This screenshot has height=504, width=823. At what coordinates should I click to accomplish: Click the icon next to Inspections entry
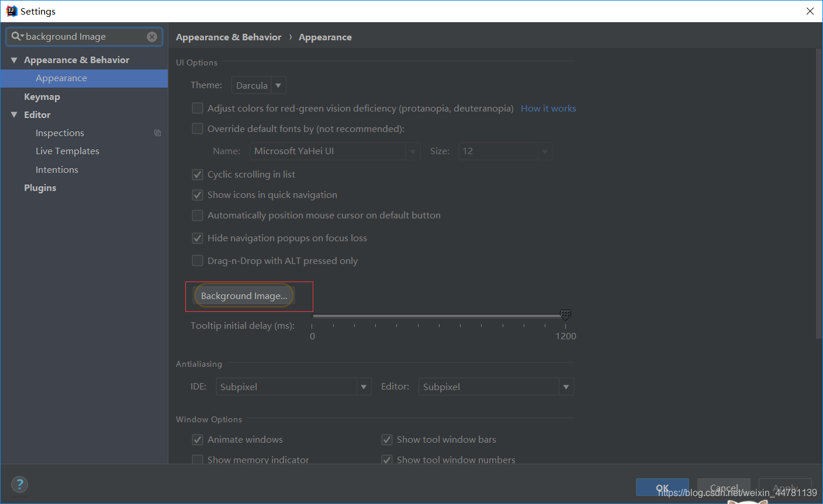(x=157, y=133)
